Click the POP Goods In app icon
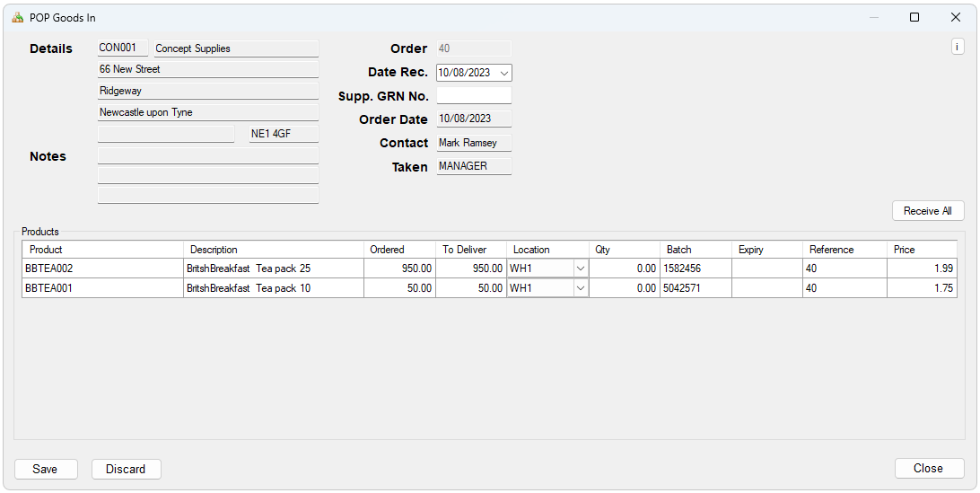 pos(17,17)
